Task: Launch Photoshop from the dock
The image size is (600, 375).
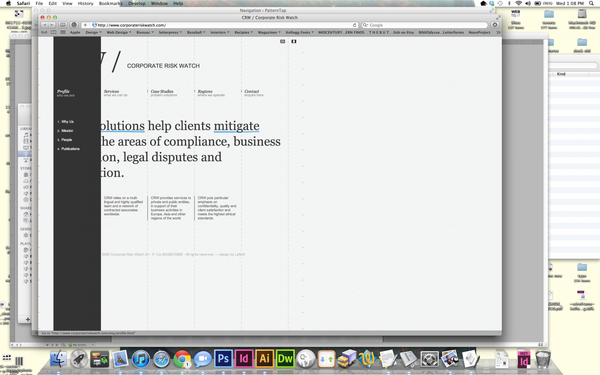Action: pyautogui.click(x=223, y=359)
